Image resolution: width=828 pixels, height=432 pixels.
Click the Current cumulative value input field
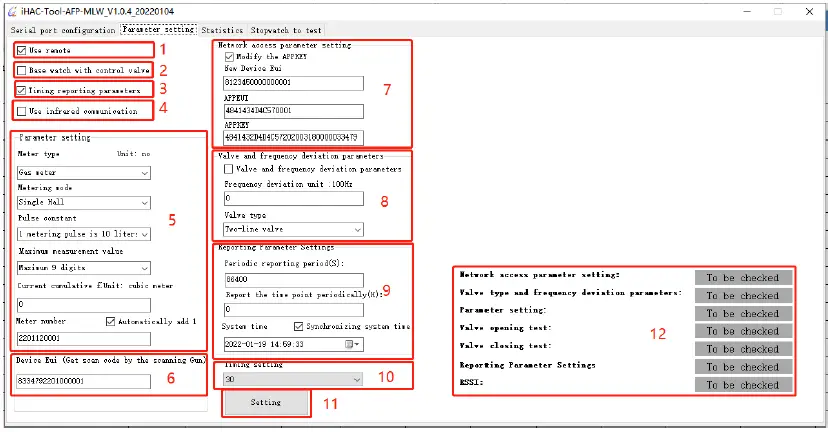tap(84, 305)
